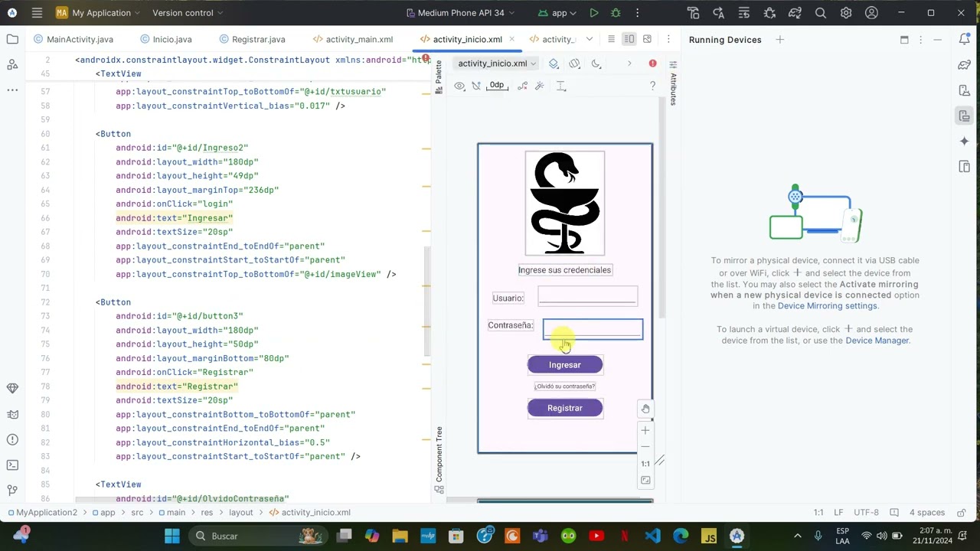The width and height of the screenshot is (980, 551).
Task: Switch to the MainActivity.java tab
Action: 73,39
